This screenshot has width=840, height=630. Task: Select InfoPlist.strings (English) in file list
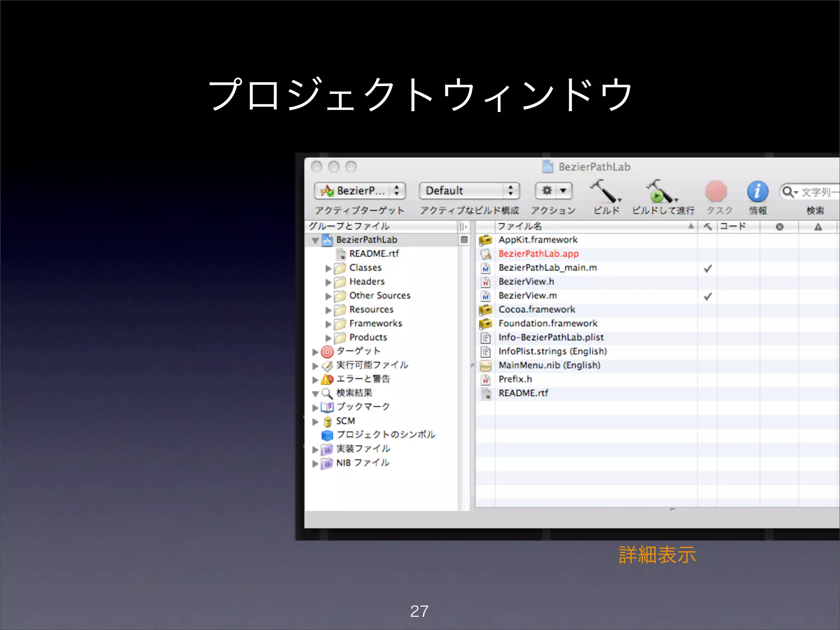pos(552,352)
